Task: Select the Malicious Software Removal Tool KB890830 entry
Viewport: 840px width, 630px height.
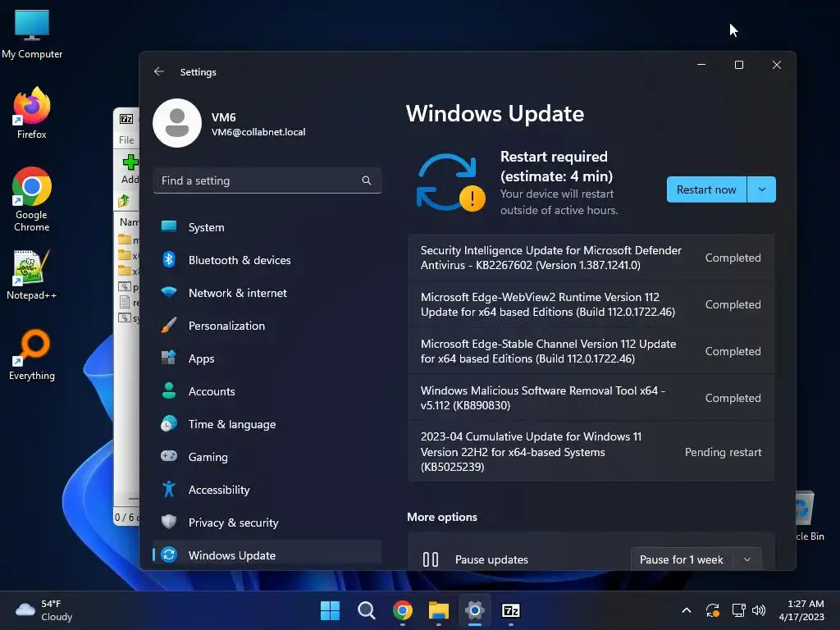Action: [591, 398]
